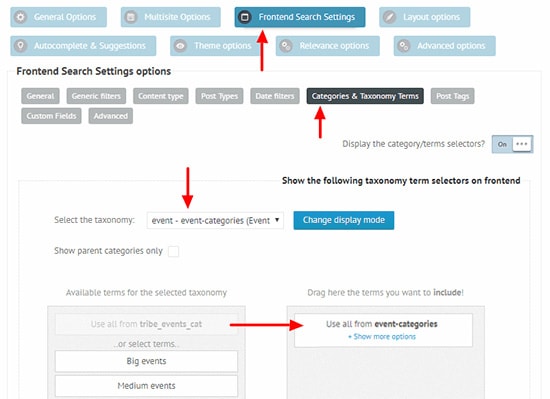550x399 pixels.
Task: Click the Frontend Search Settings window icon
Action: pos(245,17)
